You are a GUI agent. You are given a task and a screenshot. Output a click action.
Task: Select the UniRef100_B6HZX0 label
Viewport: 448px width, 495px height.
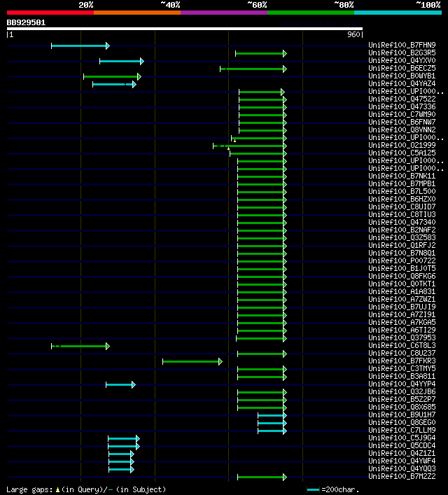(x=402, y=199)
